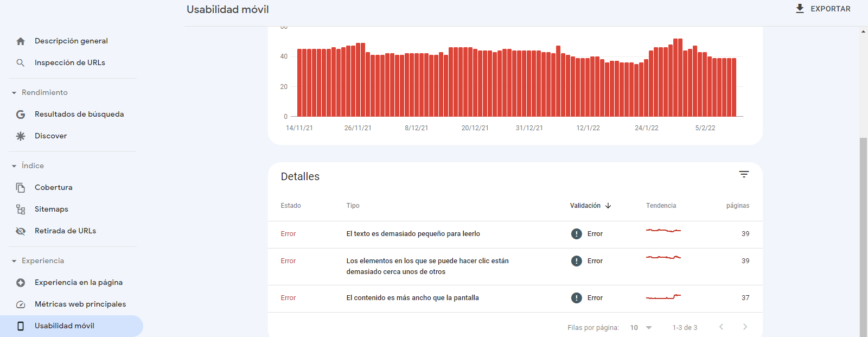
Task: Click the páginas column header
Action: pyautogui.click(x=738, y=206)
